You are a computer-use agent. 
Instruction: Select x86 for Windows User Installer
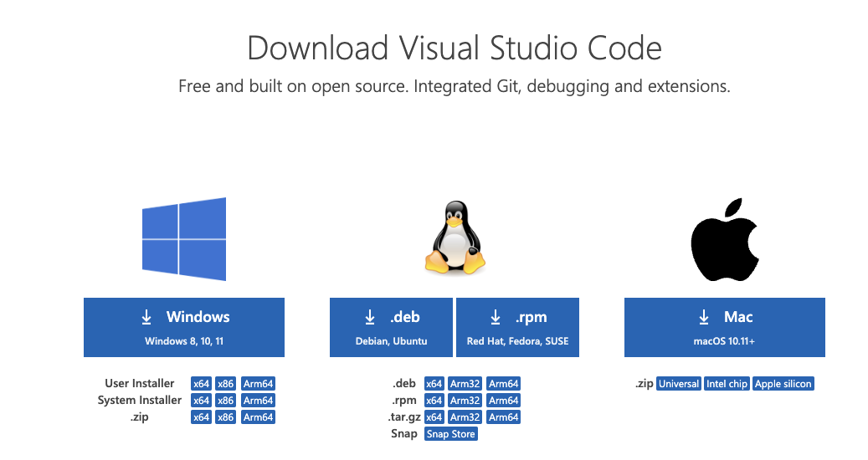(225, 384)
